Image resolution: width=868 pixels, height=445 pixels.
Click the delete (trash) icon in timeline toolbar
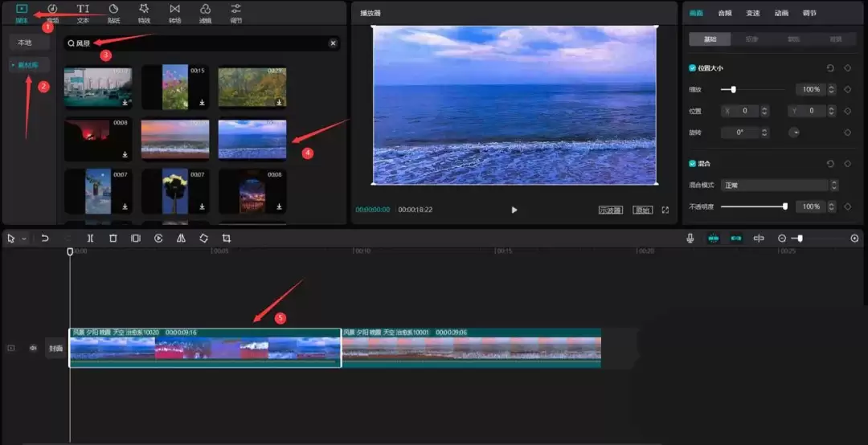tap(113, 239)
